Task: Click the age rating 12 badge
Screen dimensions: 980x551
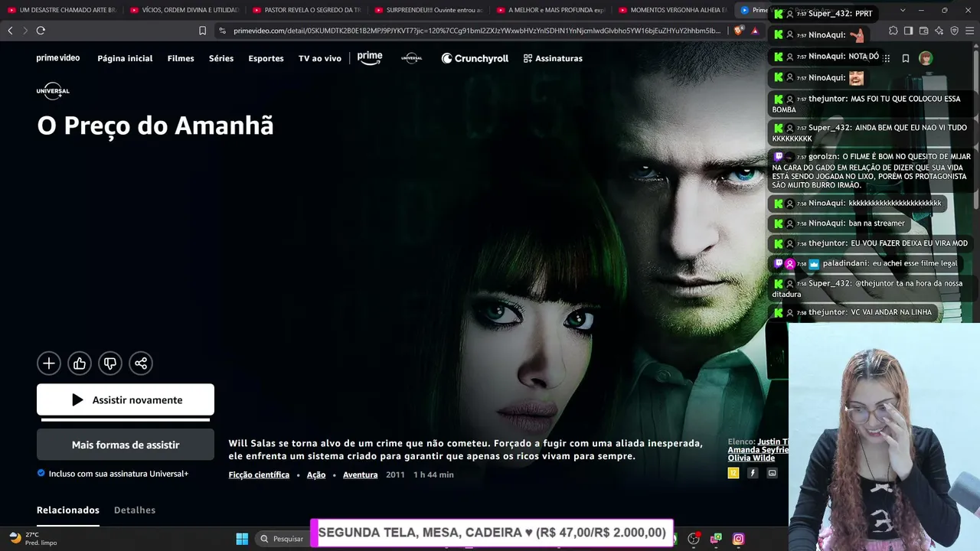Action: click(733, 473)
